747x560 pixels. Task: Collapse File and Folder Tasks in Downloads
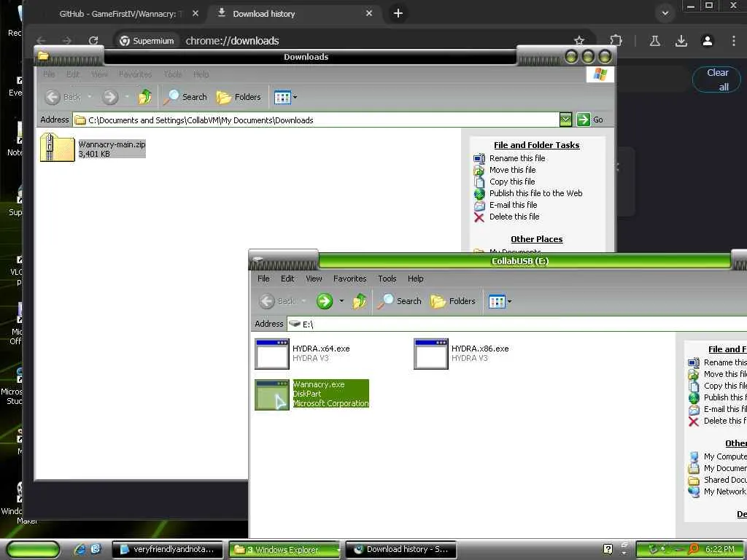[536, 145]
